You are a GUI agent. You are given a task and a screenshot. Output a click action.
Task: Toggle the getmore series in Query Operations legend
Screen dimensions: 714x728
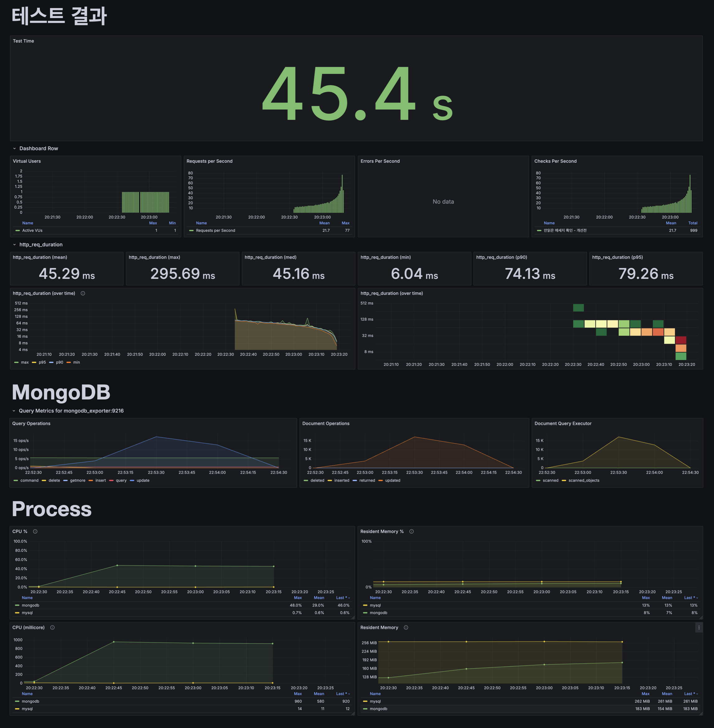(x=77, y=480)
